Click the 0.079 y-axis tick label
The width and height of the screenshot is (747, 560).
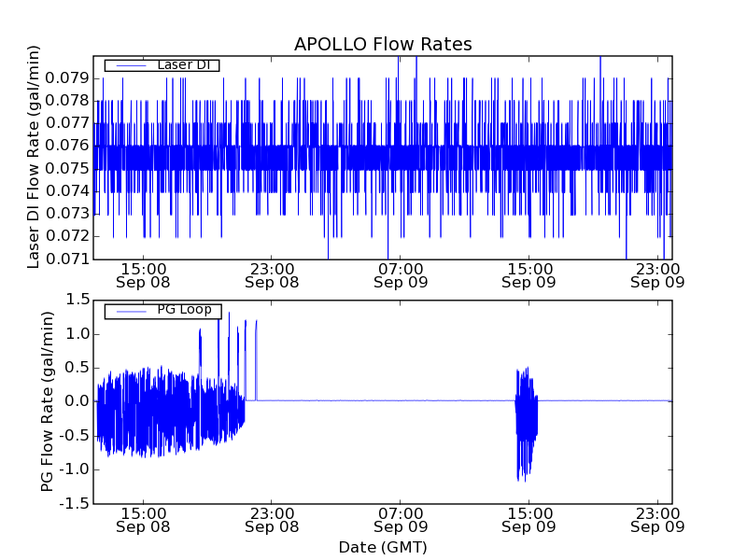[68, 77]
